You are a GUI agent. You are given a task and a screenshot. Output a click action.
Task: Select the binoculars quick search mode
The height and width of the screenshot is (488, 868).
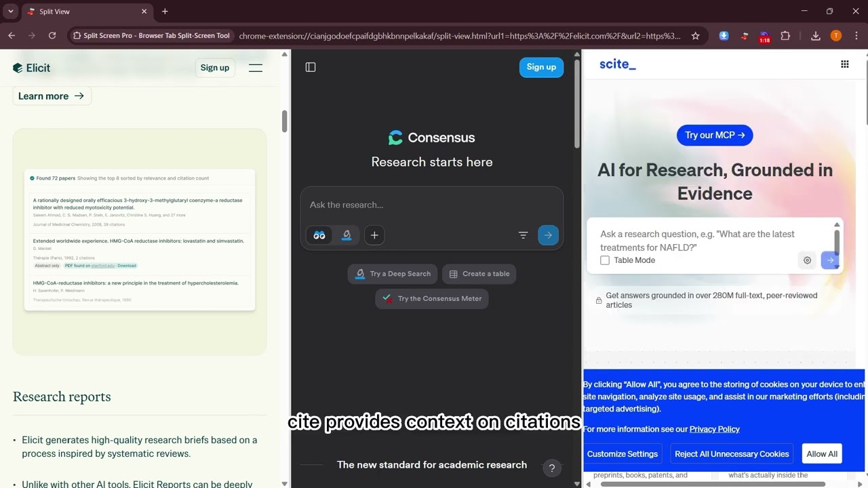319,235
